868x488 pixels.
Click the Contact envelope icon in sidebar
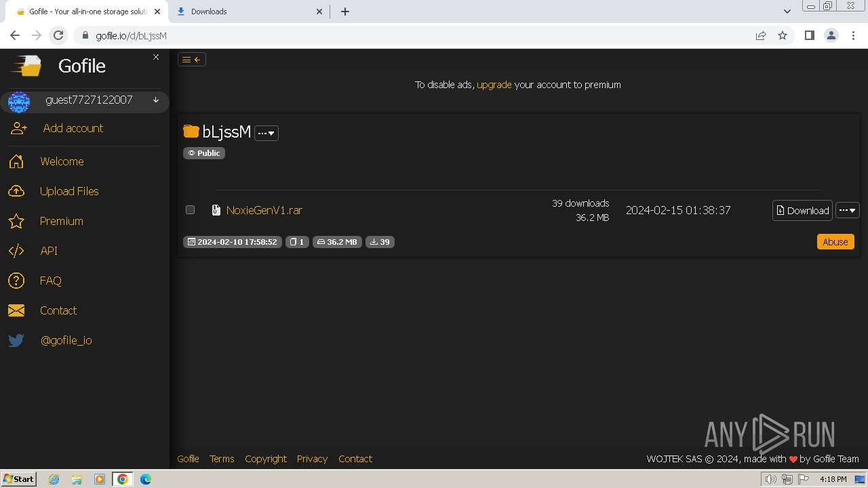click(16, 310)
